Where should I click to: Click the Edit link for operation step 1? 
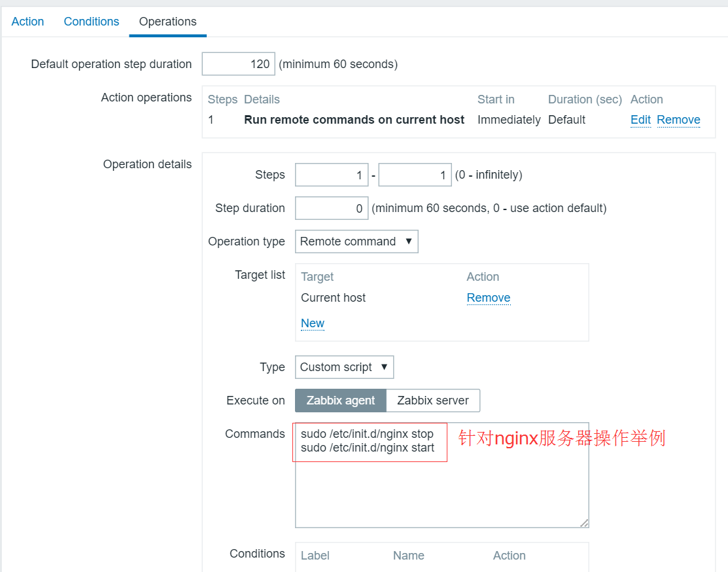coord(640,120)
